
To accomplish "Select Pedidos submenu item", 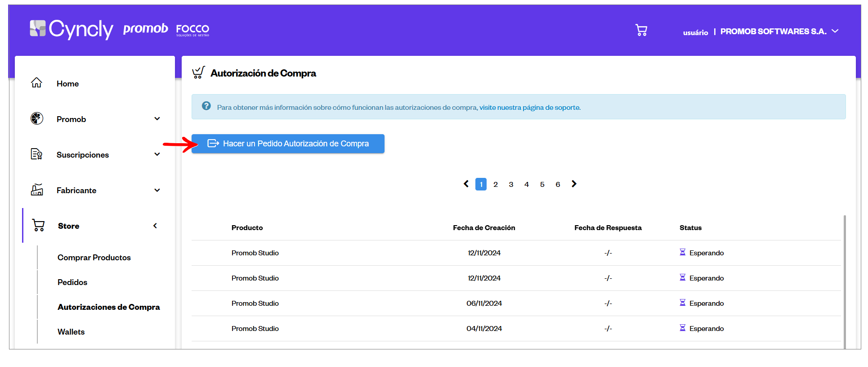I will click(x=72, y=282).
